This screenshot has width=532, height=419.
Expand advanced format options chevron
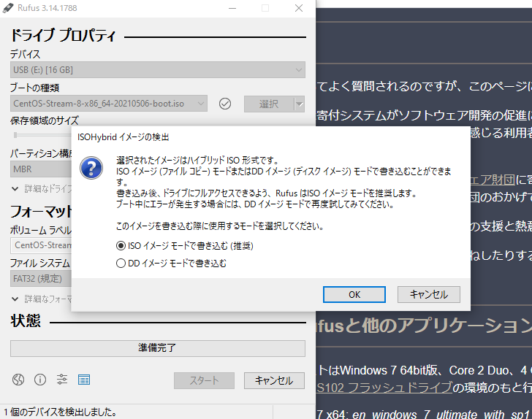pos(15,299)
